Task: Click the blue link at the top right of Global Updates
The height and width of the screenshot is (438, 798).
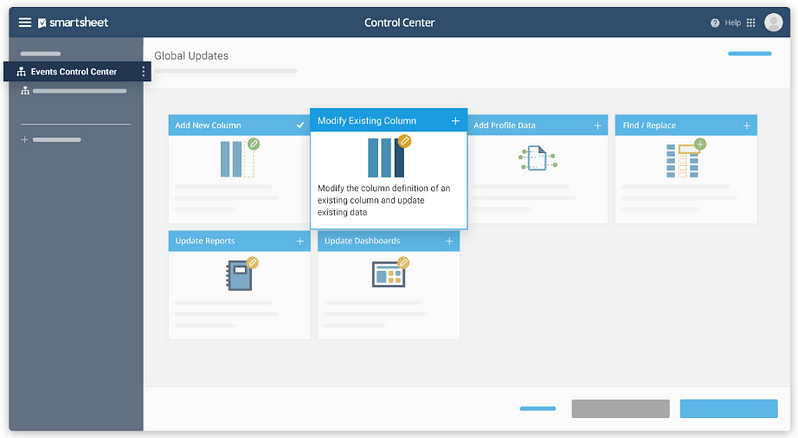Action: [x=750, y=53]
